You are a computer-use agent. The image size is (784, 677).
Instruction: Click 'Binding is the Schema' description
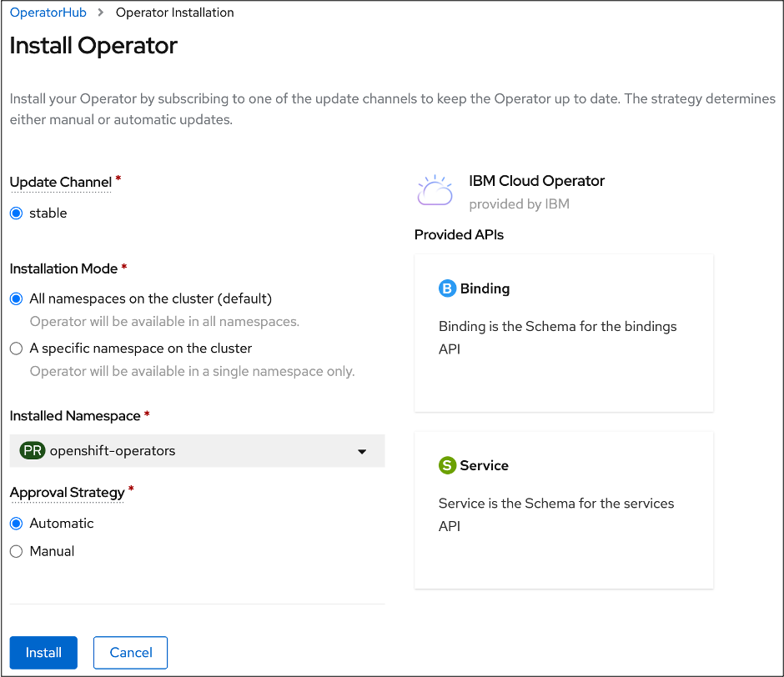(557, 338)
